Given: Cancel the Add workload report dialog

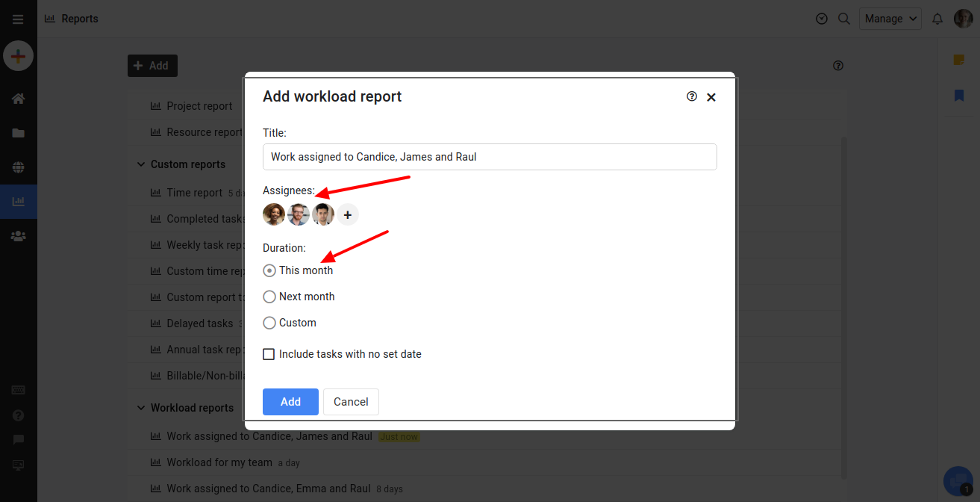Looking at the screenshot, I should tap(351, 401).
